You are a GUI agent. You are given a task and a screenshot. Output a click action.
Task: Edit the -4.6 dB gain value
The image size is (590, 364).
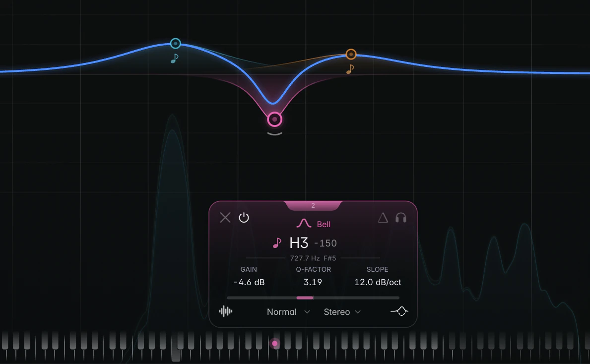point(249,282)
